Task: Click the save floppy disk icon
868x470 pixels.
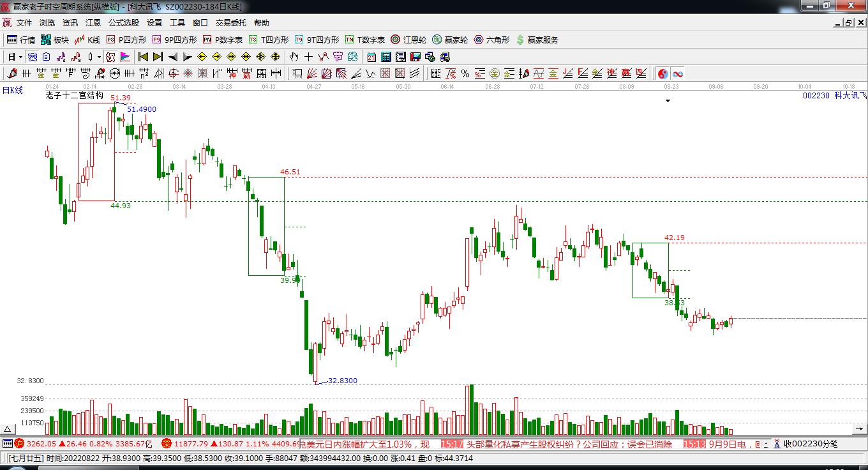Action: [415, 57]
